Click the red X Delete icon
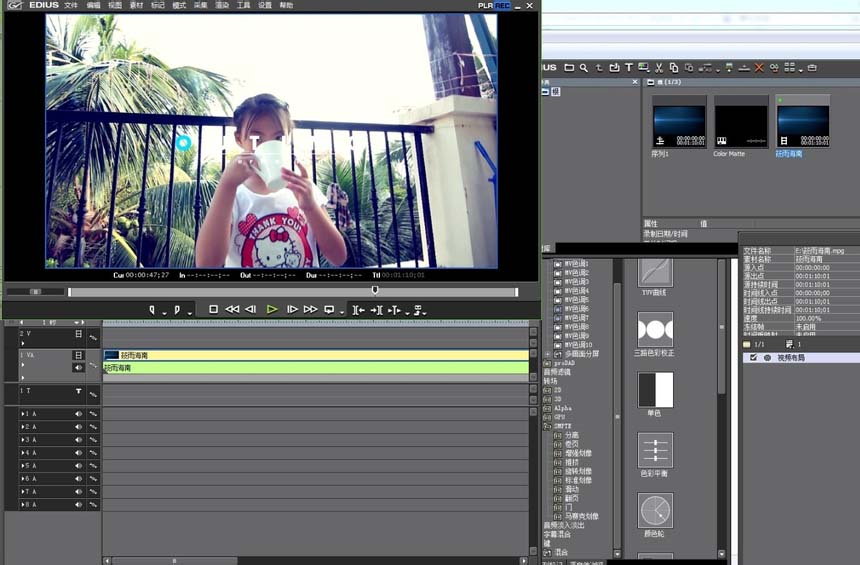Image resolution: width=860 pixels, height=565 pixels. [x=759, y=68]
